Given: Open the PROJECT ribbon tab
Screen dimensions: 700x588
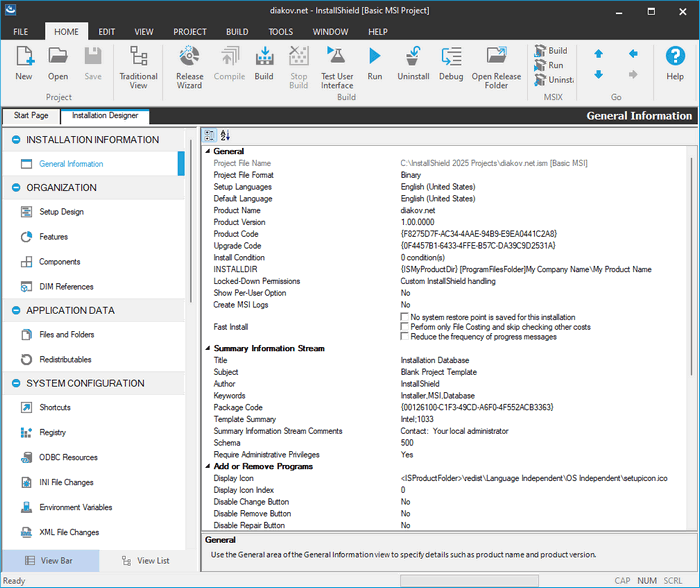Looking at the screenshot, I should pos(190,32).
